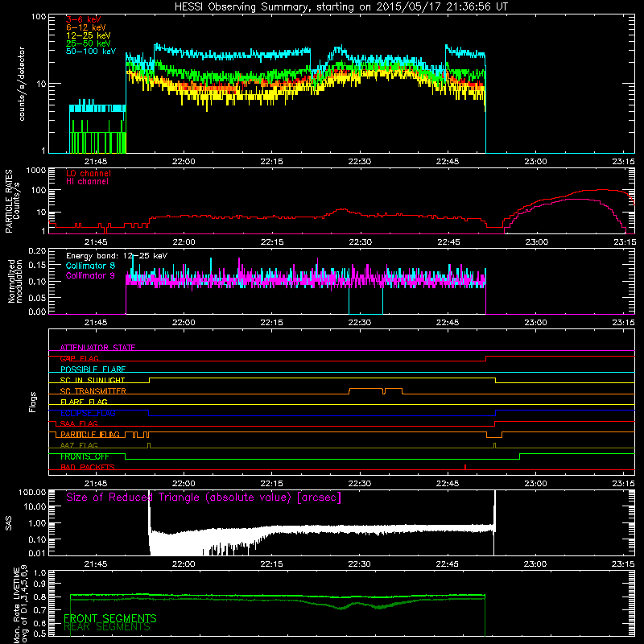Click the 0.05 tick on modulation axis
This screenshot has height=644, width=644.
coord(37,297)
